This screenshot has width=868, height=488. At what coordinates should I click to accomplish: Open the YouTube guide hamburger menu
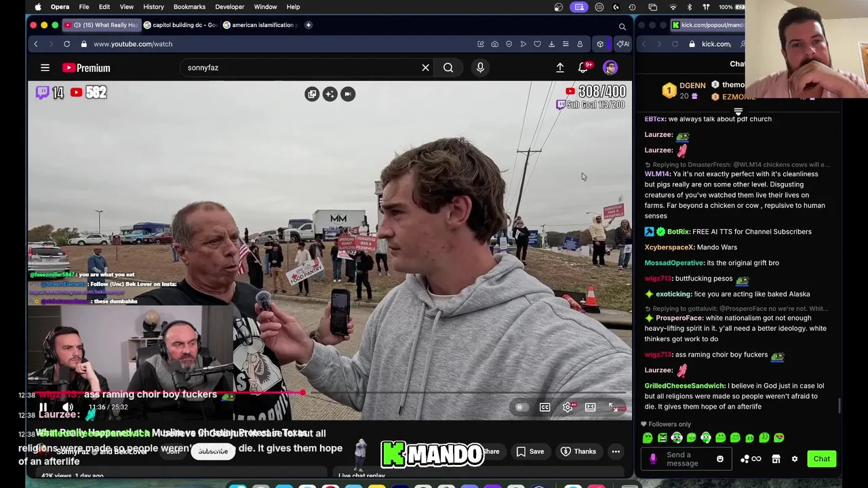[45, 68]
